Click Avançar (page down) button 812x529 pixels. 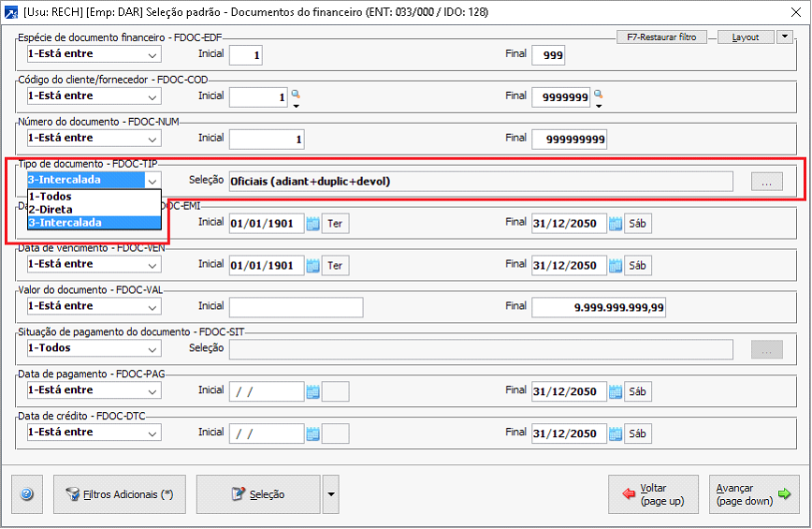(754, 494)
